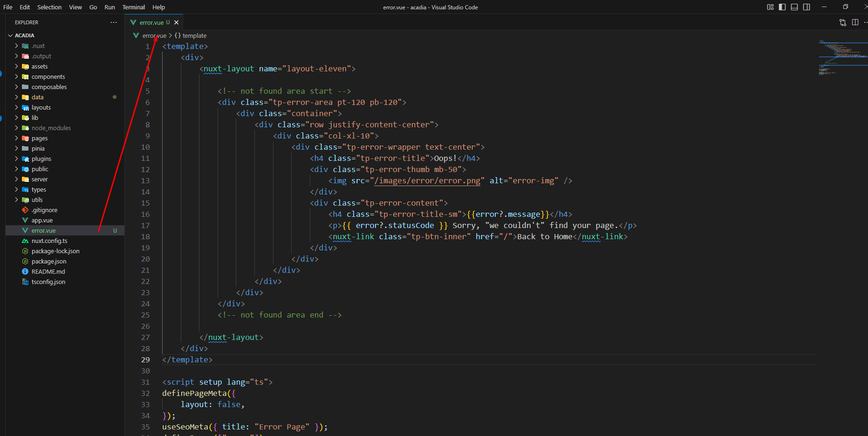Expand the node_modules folder chevron
The image size is (868, 436).
point(17,128)
